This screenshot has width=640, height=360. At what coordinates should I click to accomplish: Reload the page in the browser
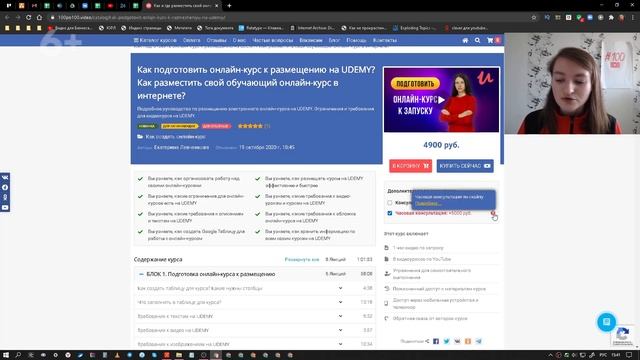click(x=28, y=18)
